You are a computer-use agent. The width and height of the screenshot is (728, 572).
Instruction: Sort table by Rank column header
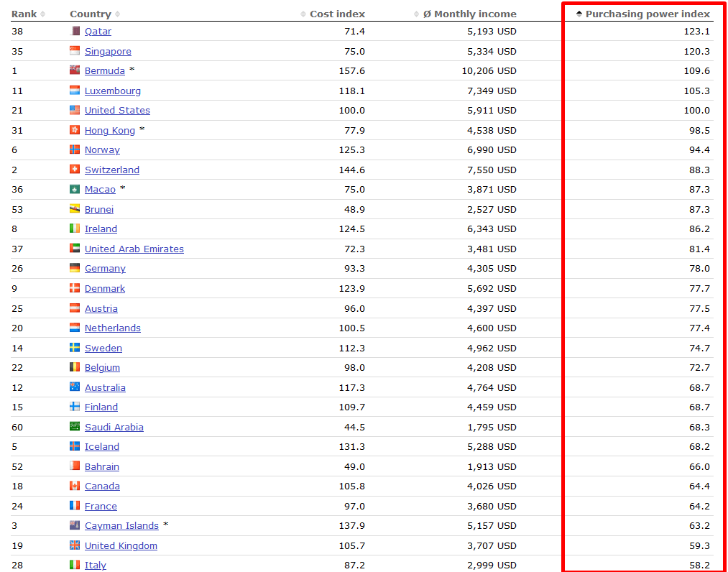pyautogui.click(x=28, y=14)
